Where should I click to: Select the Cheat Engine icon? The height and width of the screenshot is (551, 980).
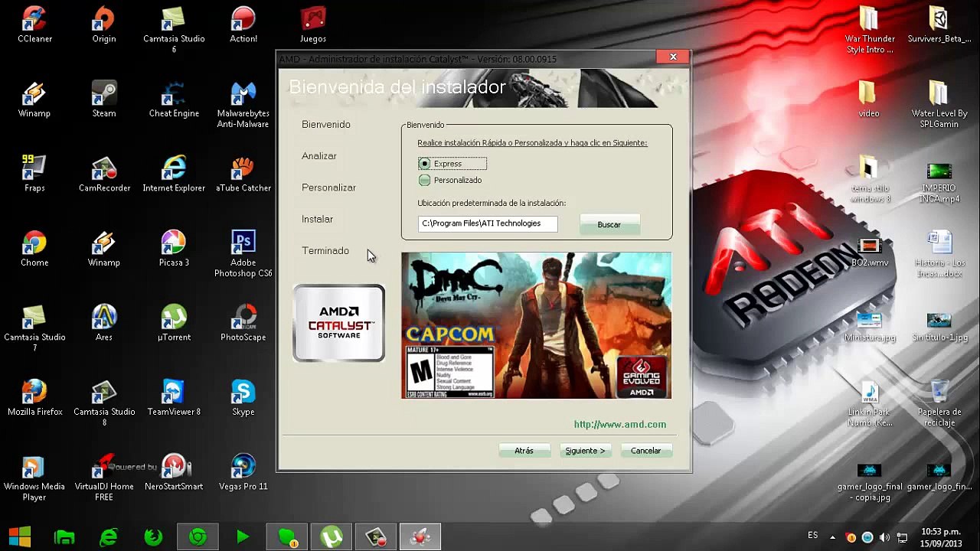(x=174, y=99)
